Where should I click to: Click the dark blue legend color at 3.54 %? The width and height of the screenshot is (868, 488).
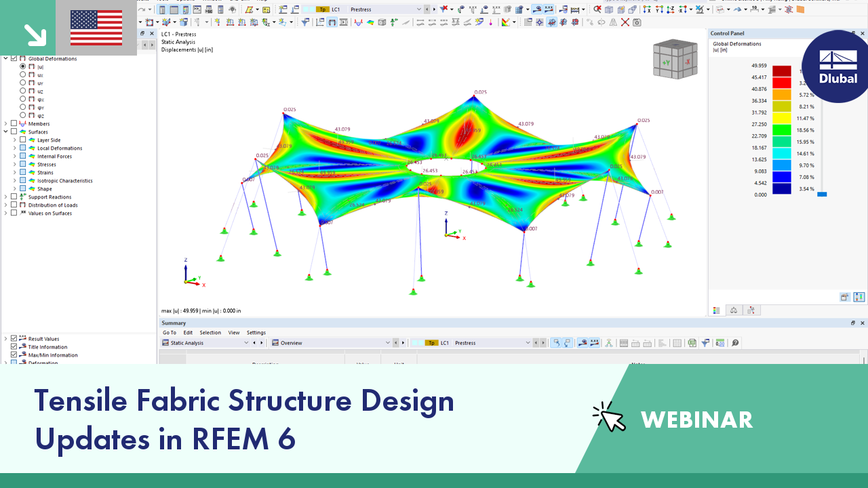pyautogui.click(x=782, y=189)
